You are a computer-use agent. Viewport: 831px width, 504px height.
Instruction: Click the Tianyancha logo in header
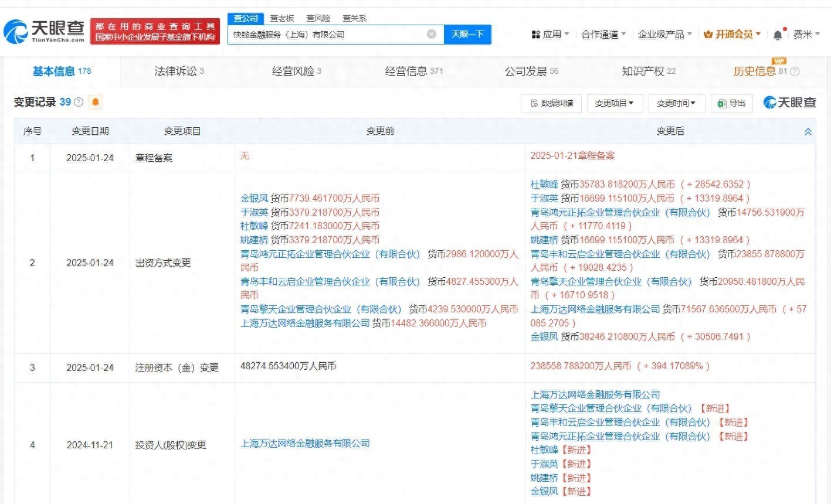45,32
